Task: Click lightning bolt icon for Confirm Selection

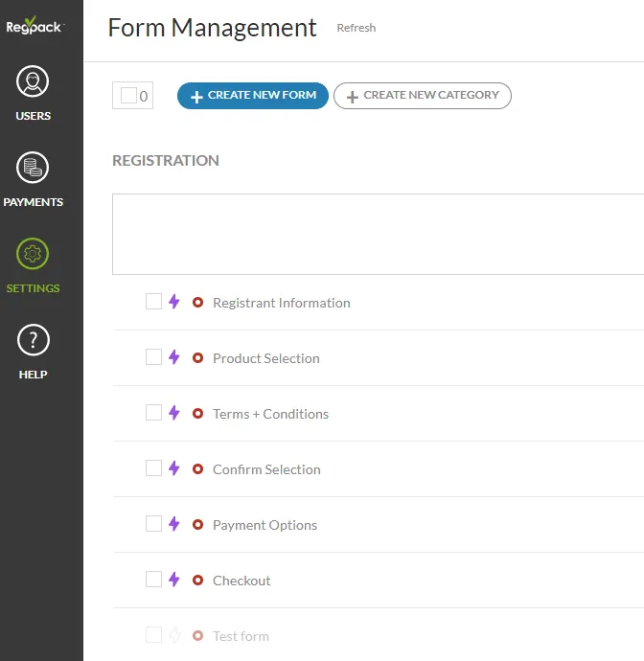Action: point(174,468)
